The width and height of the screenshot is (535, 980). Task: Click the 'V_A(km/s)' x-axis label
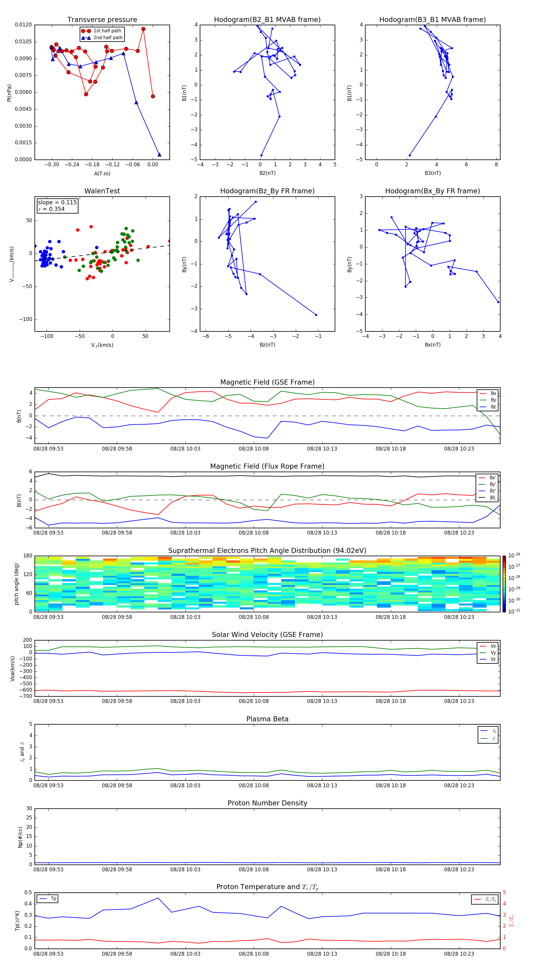click(x=102, y=345)
